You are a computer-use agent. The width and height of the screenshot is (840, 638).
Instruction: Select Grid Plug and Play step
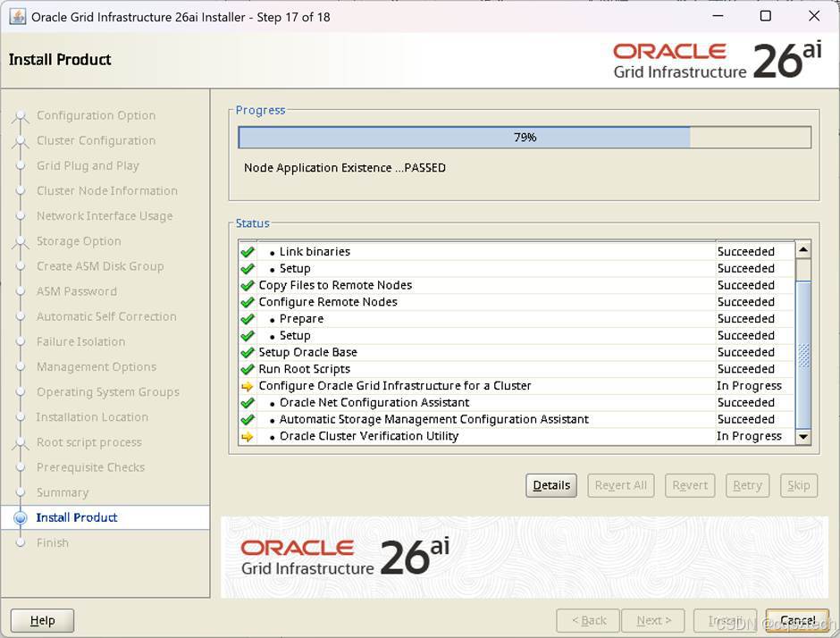click(x=88, y=165)
